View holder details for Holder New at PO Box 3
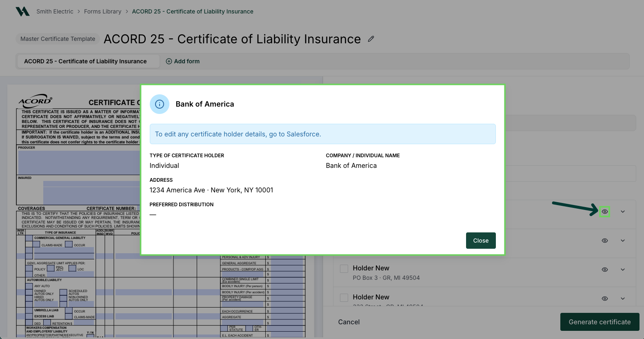Screen dimensions: 644x339 605,270
